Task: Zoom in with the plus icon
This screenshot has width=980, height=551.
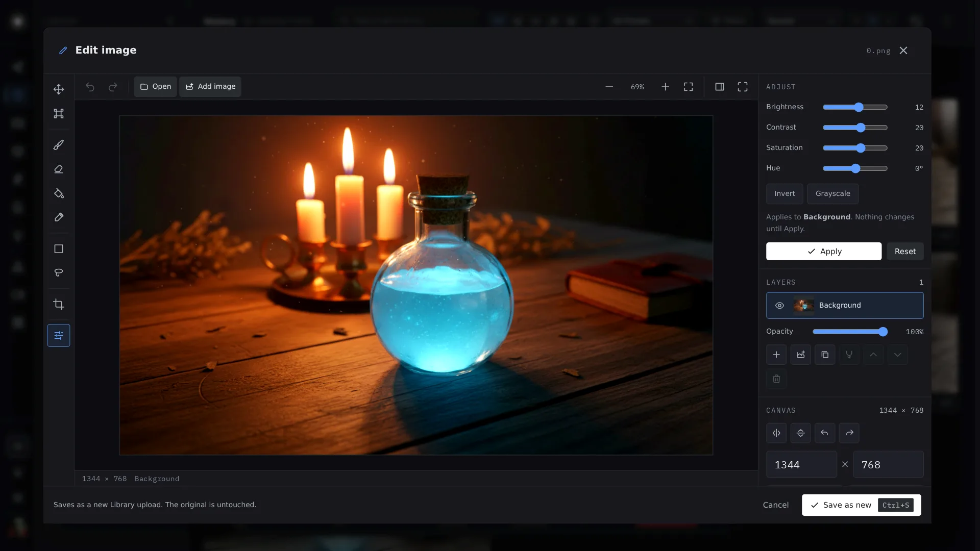Action: (665, 87)
